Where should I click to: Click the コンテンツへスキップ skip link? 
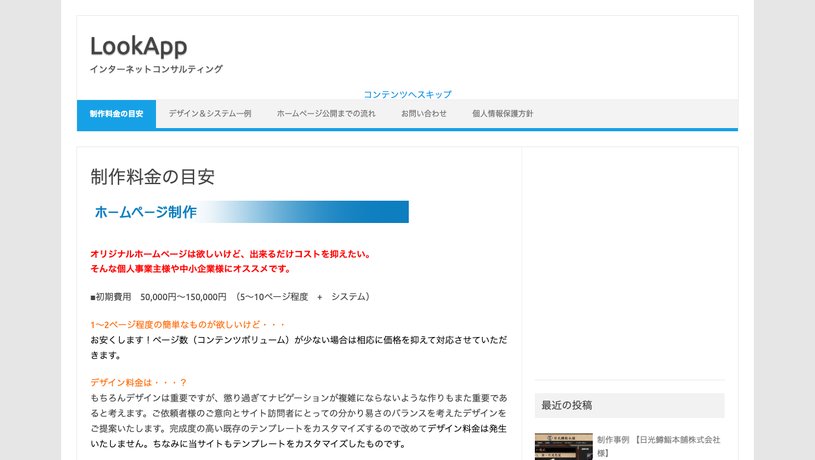408,94
